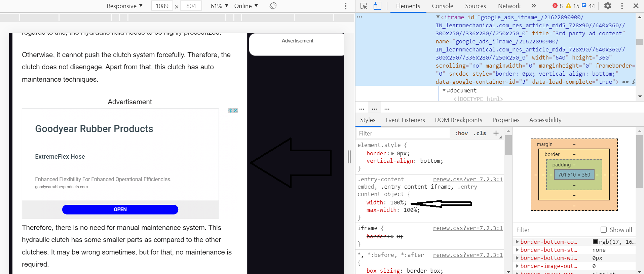644x274 pixels.
Task: Switch to the Network tab
Action: 509,6
